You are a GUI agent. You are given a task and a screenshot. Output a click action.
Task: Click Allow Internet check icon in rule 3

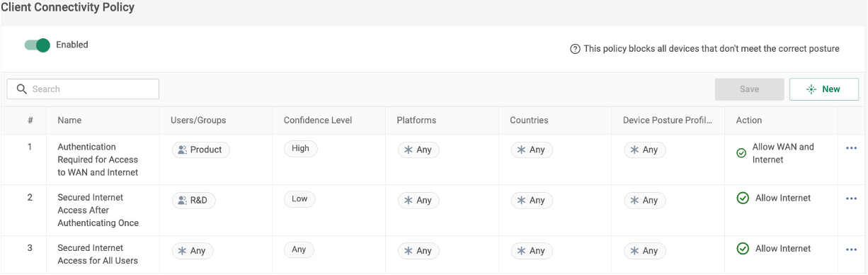coord(743,249)
